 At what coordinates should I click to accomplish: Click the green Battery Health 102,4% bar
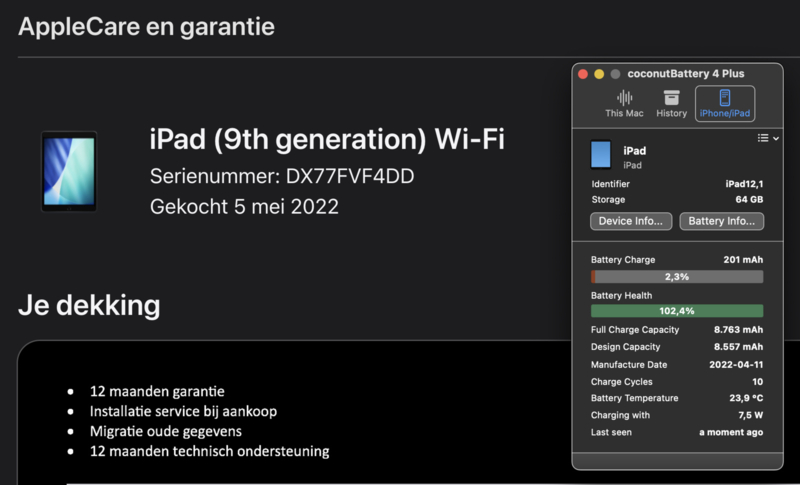coord(677,311)
